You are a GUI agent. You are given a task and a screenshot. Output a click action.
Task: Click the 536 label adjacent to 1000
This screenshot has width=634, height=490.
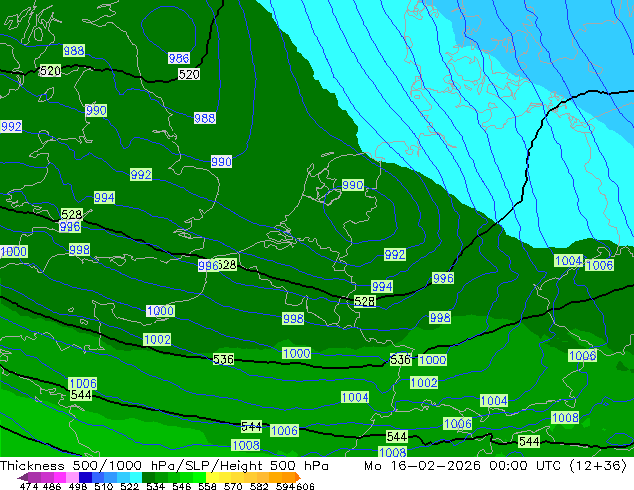click(x=400, y=359)
